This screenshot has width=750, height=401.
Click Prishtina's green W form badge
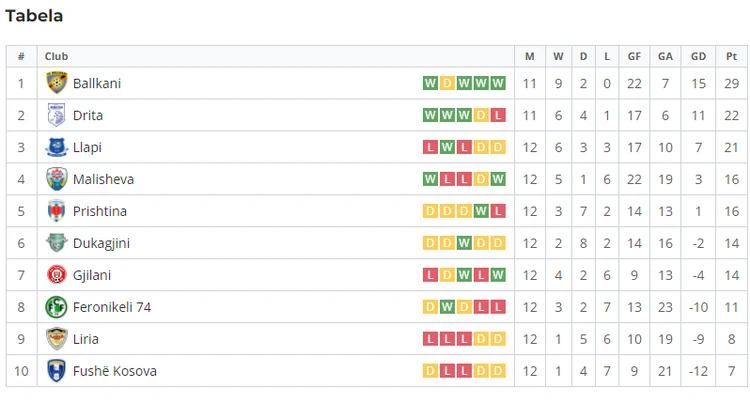tap(481, 211)
